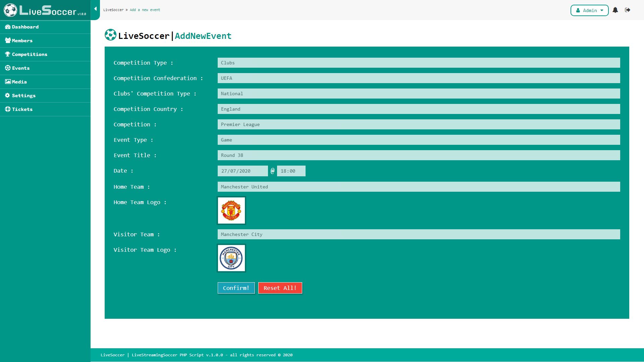The image size is (644, 362).
Task: Open Dashboard from the sidebar
Action: 25,27
